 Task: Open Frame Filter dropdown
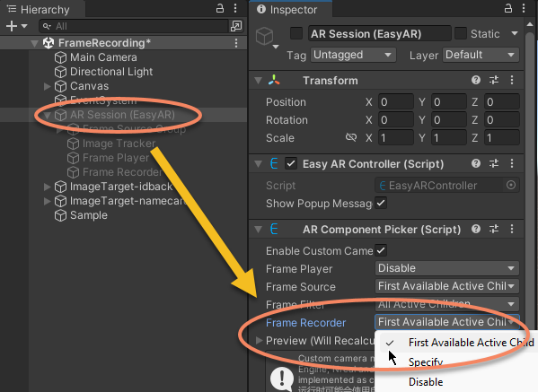446,304
